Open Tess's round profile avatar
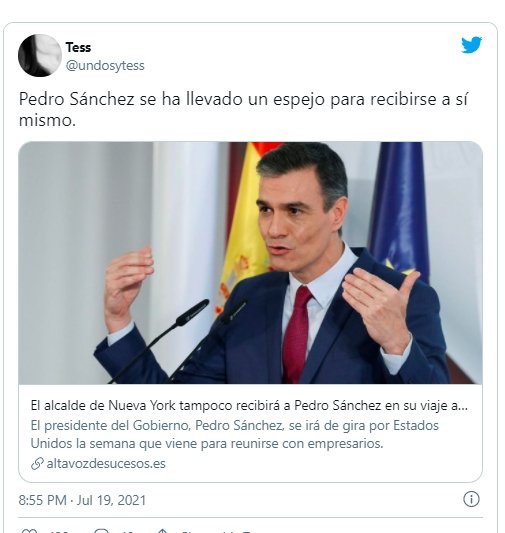505x533 pixels. [x=40, y=55]
